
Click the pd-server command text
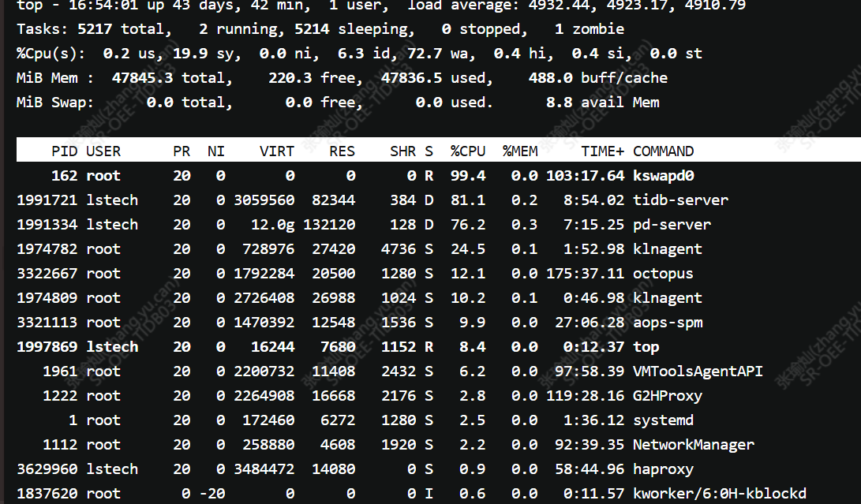click(672, 225)
